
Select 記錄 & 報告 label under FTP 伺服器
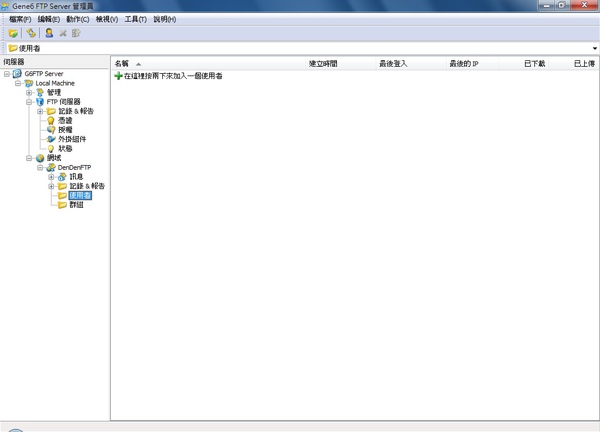tap(76, 111)
